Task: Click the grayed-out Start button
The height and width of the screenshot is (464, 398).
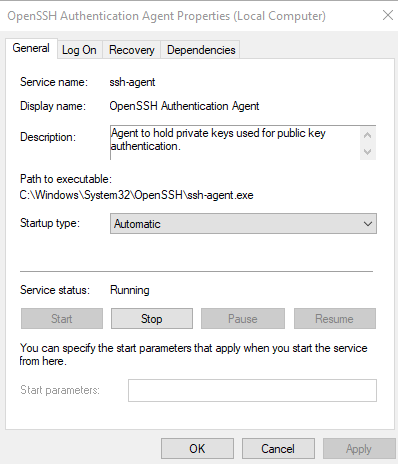Action: pos(62,319)
